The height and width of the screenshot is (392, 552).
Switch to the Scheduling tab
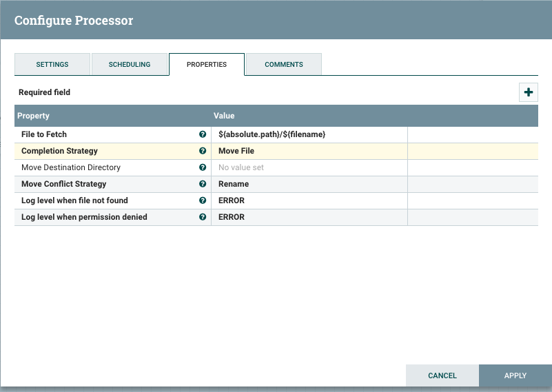pos(129,64)
